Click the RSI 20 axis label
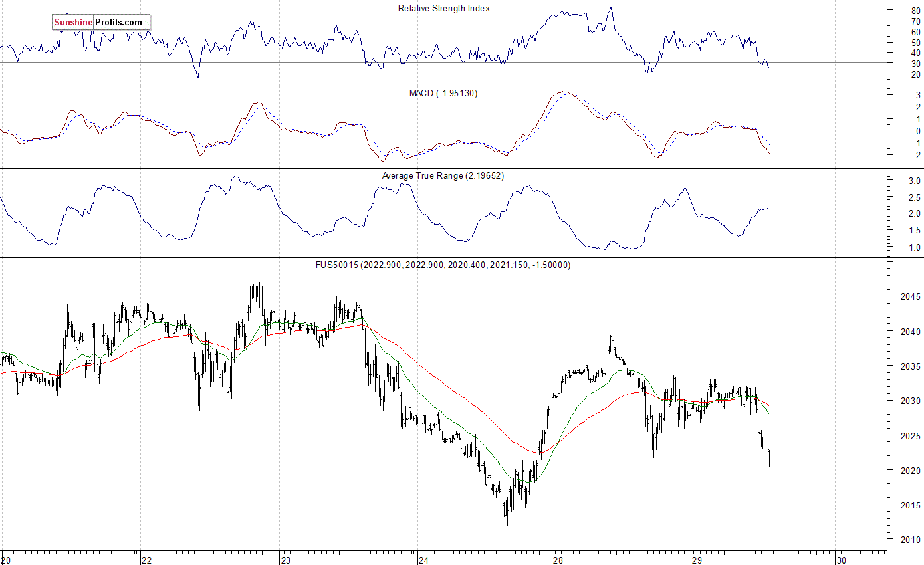The height and width of the screenshot is (565, 924). click(x=915, y=74)
